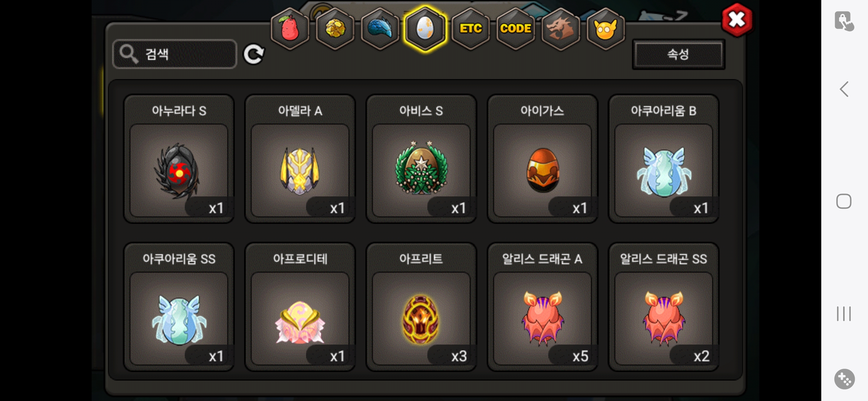The width and height of the screenshot is (868, 401).
Task: Pick the 아비스 S wreath egg
Action: tap(421, 159)
